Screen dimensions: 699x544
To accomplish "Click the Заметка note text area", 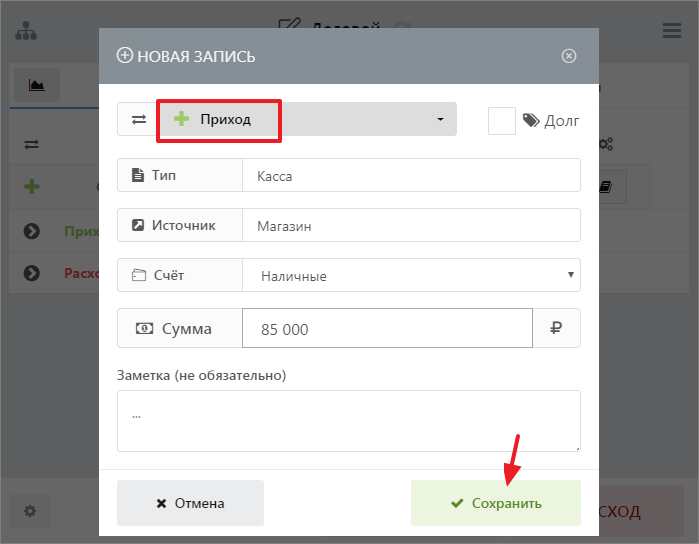I will pyautogui.click(x=348, y=420).
